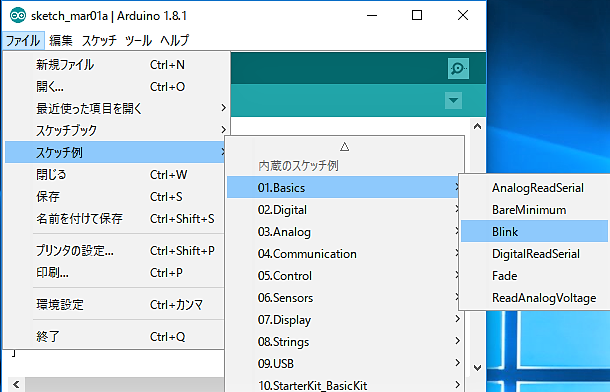The image size is (610, 392).
Task: Open the スケッチ menu in menu bar
Action: pyautogui.click(x=99, y=40)
